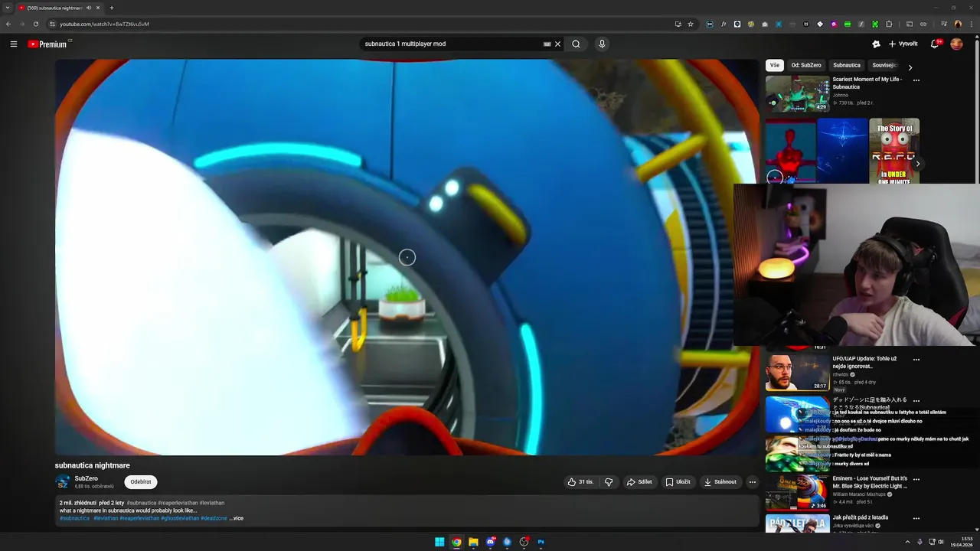Show more filter chips with right arrow
Viewport: 980px width, 551px height.
click(910, 67)
